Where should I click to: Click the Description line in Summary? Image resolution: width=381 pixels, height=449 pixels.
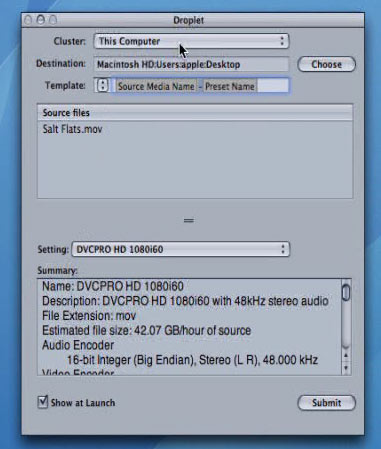(185, 301)
